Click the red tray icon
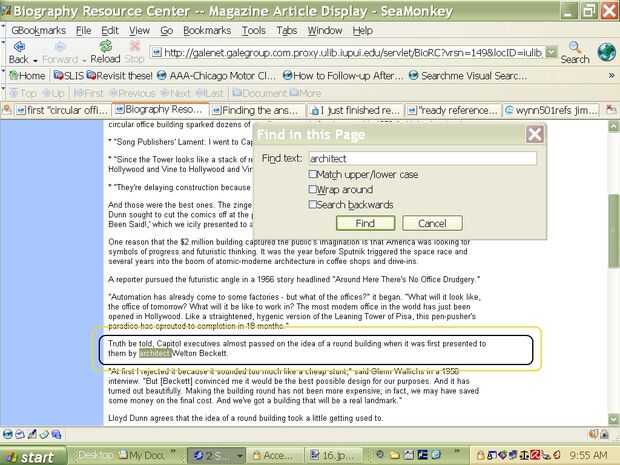This screenshot has height=465, width=620. tap(536, 456)
